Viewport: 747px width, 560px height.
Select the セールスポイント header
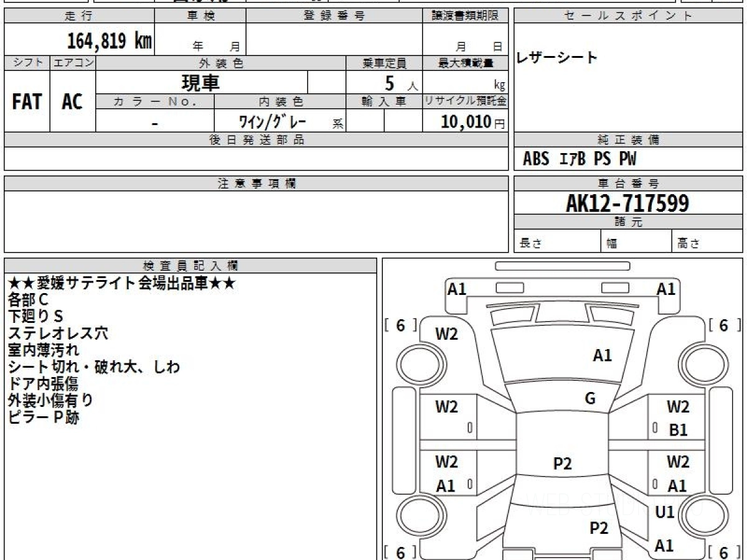pyautogui.click(x=628, y=16)
